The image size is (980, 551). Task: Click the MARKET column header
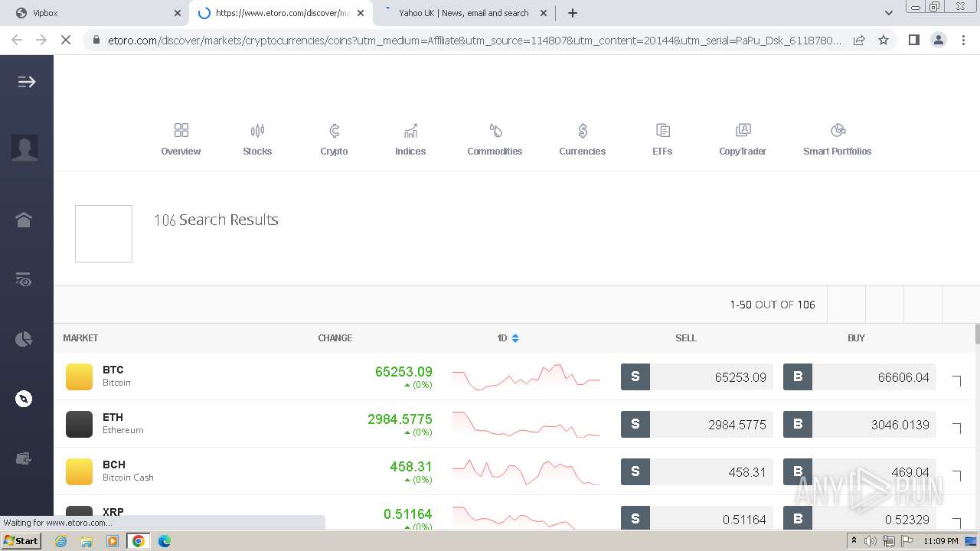click(x=80, y=337)
